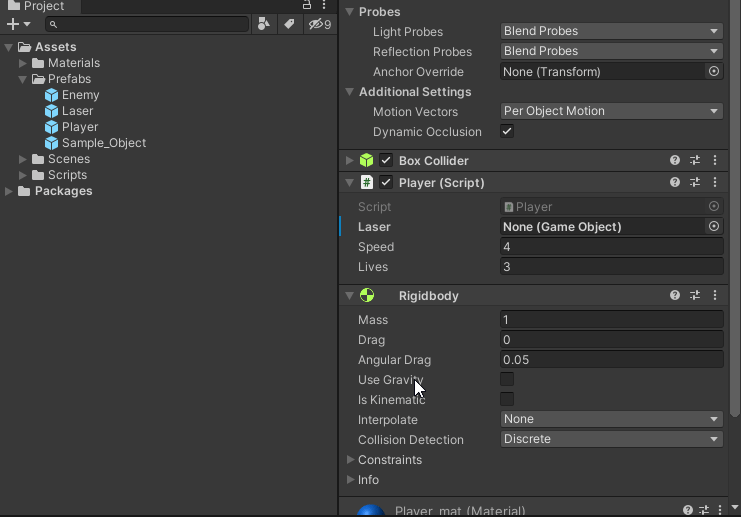Open Project panel three-dot options menu
741x517 pixels.
(324, 5)
